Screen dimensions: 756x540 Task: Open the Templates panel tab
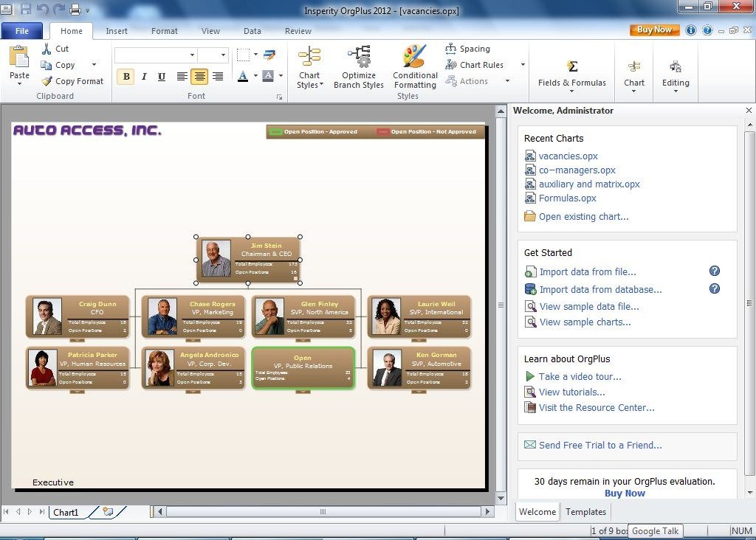pyautogui.click(x=585, y=511)
